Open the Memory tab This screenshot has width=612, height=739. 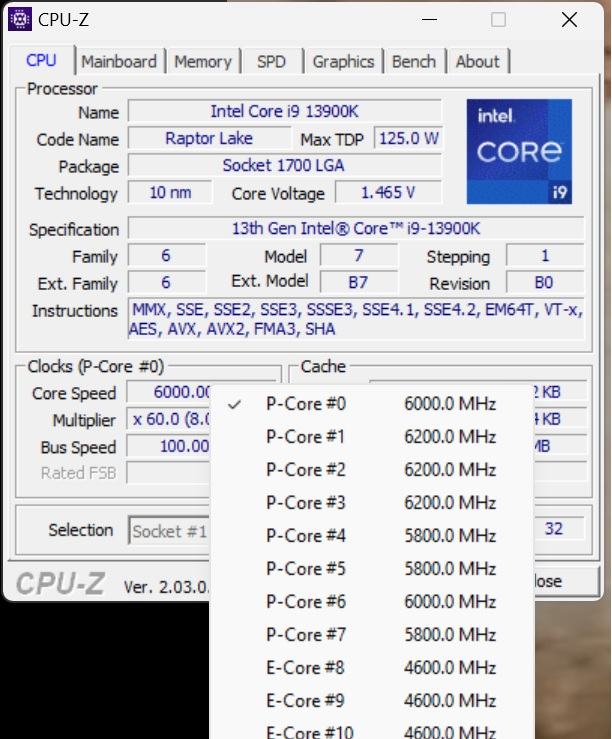point(203,61)
